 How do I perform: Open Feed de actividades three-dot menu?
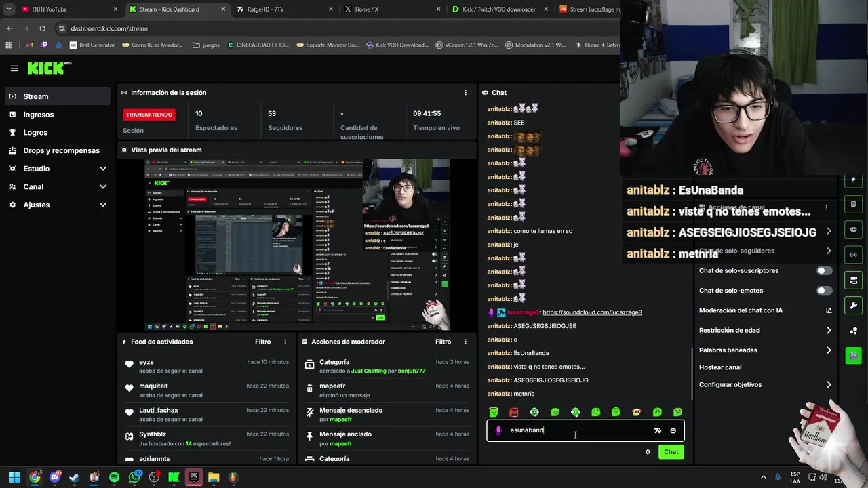(x=285, y=342)
